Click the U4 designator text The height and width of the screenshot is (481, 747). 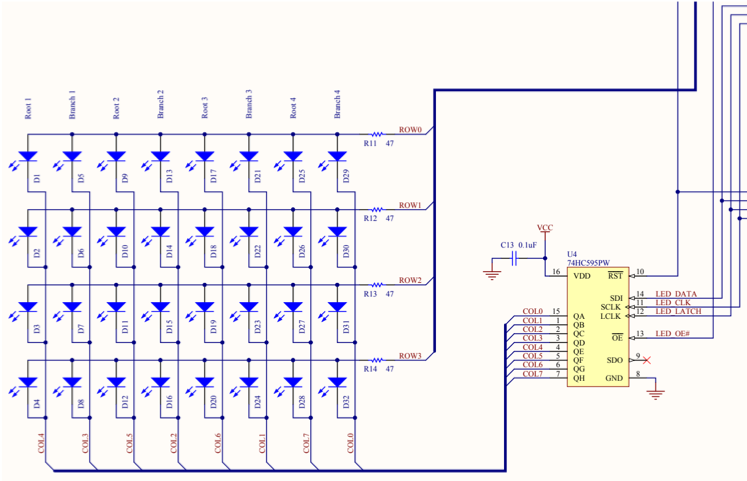[572, 254]
